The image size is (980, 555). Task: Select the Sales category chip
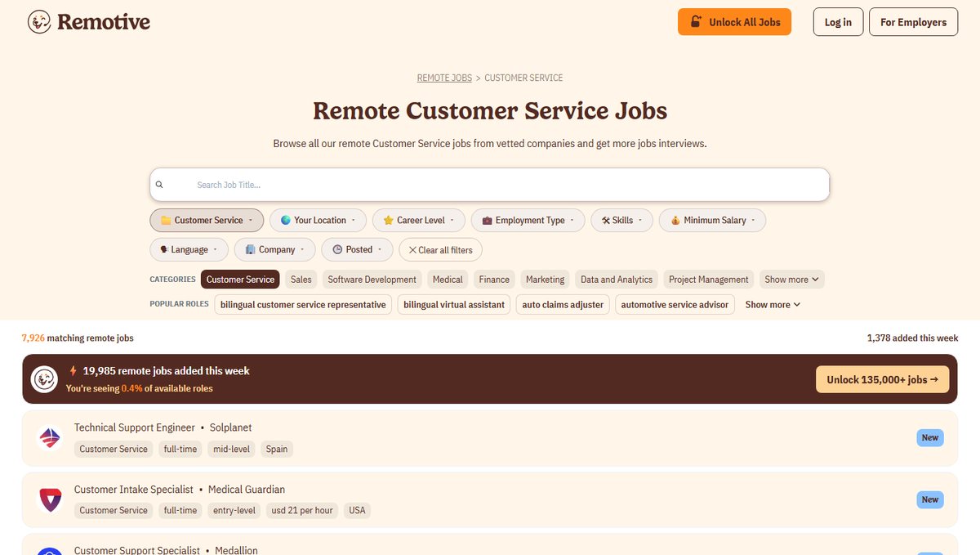301,280
